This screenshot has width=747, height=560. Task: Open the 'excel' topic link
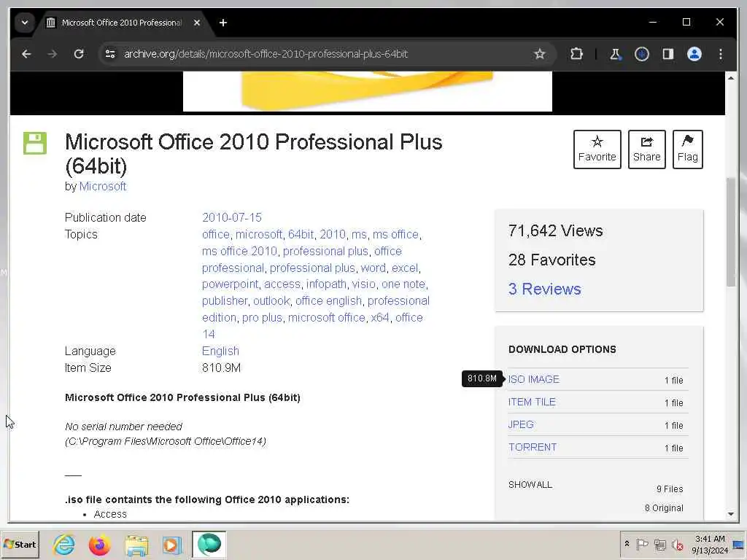click(404, 268)
